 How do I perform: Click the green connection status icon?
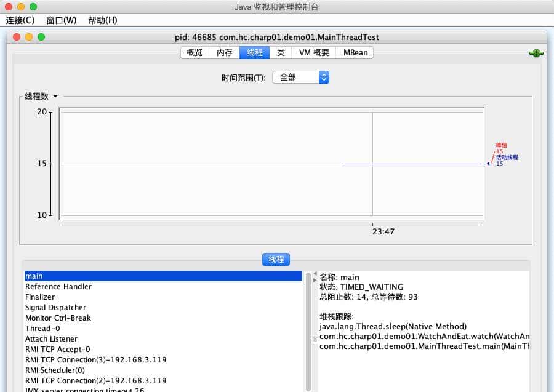coord(535,53)
